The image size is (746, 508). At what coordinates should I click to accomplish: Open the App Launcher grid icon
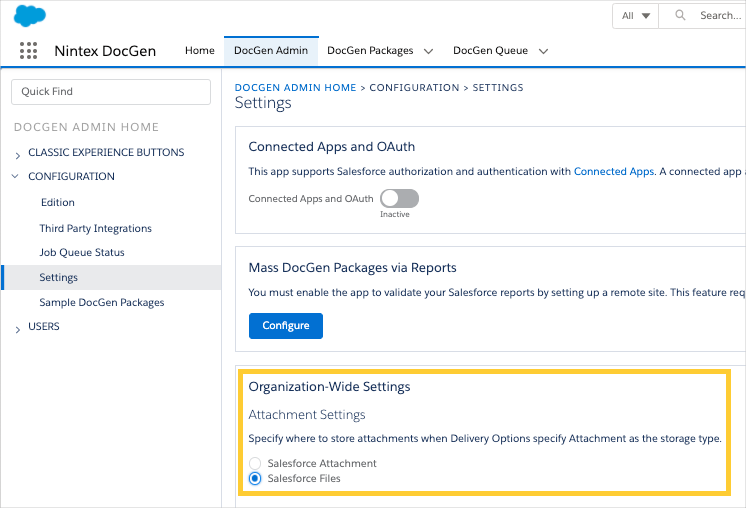pyautogui.click(x=28, y=51)
